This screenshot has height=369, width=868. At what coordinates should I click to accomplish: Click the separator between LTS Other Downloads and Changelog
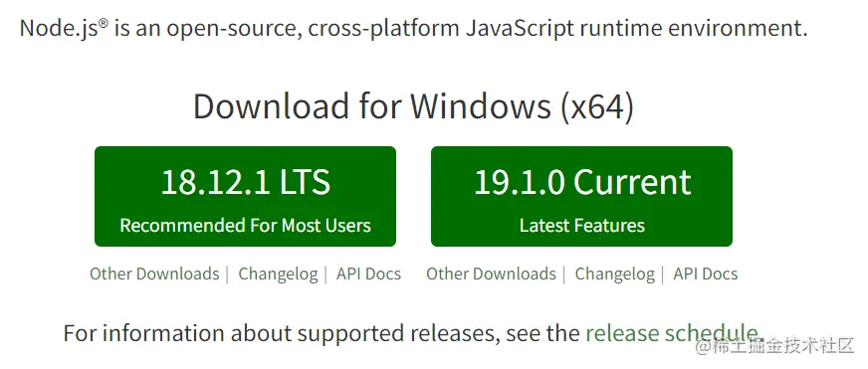tap(228, 275)
